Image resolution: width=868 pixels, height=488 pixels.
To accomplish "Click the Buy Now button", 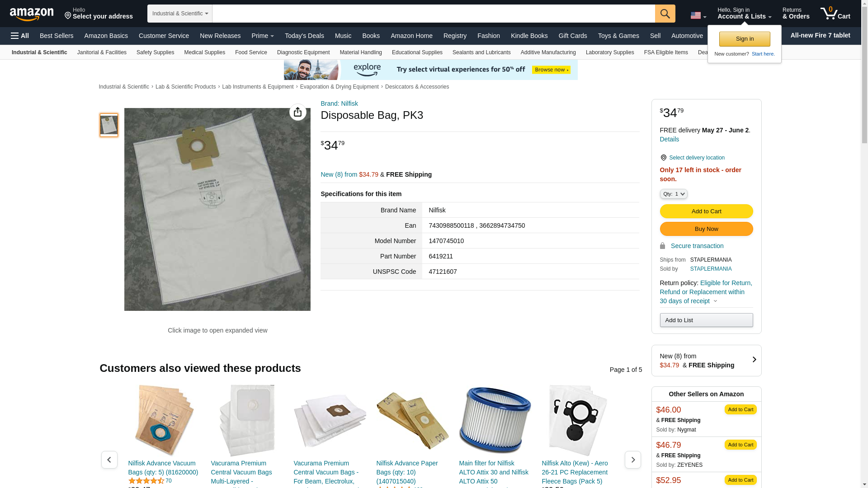I will click(706, 229).
